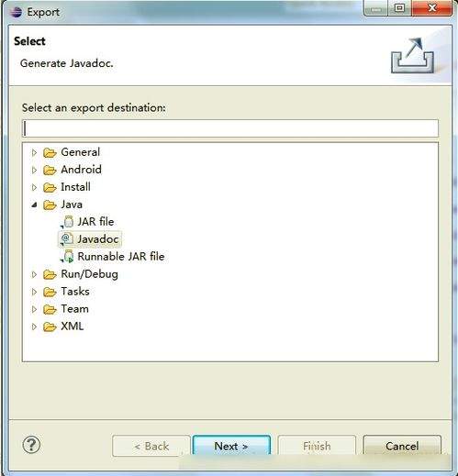Click the help question mark icon
458x476 pixels.
pyautogui.click(x=31, y=445)
